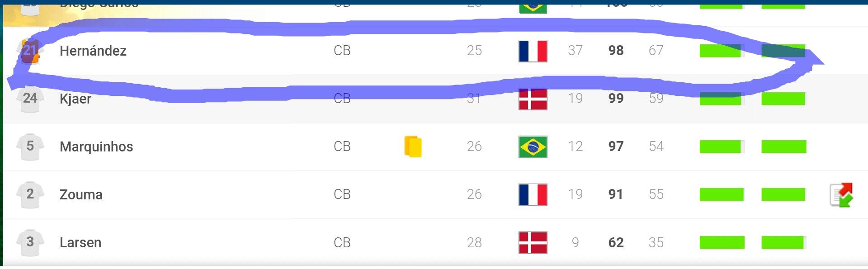Open Marquinhos player name link

click(x=96, y=146)
